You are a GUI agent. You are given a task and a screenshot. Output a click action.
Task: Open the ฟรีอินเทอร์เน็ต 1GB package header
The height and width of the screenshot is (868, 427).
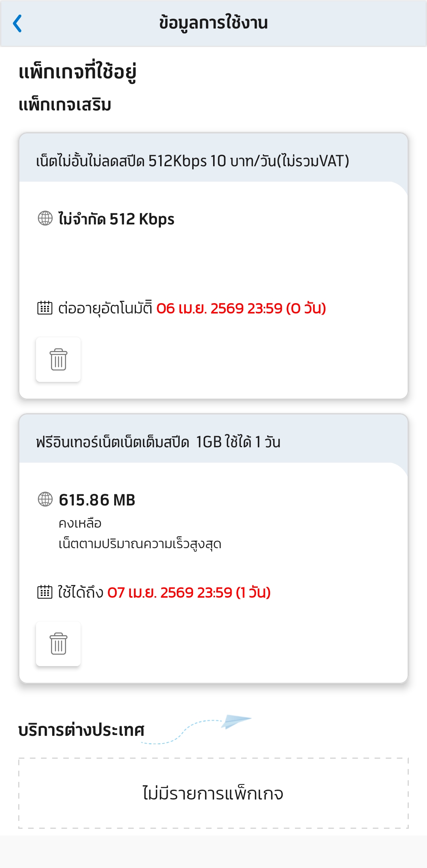click(x=158, y=442)
